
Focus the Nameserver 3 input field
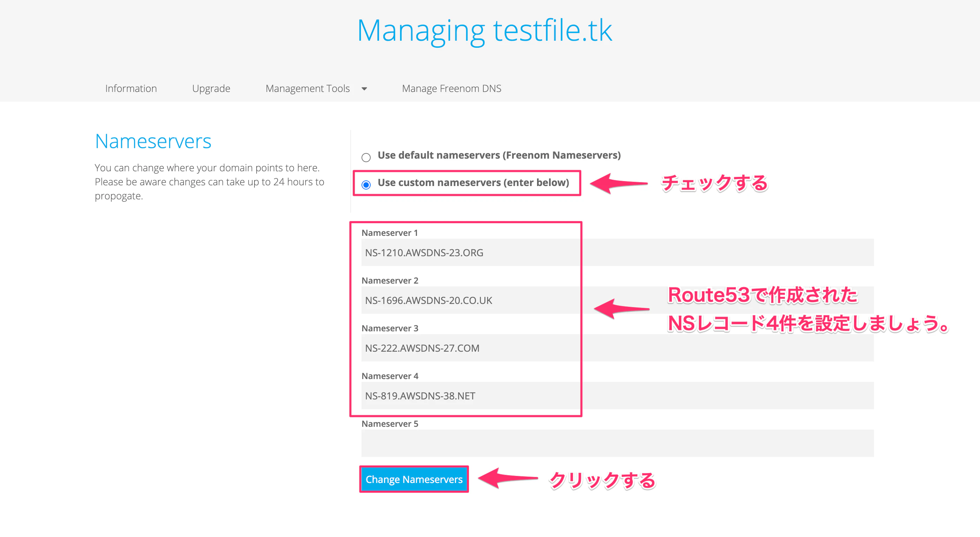click(617, 348)
